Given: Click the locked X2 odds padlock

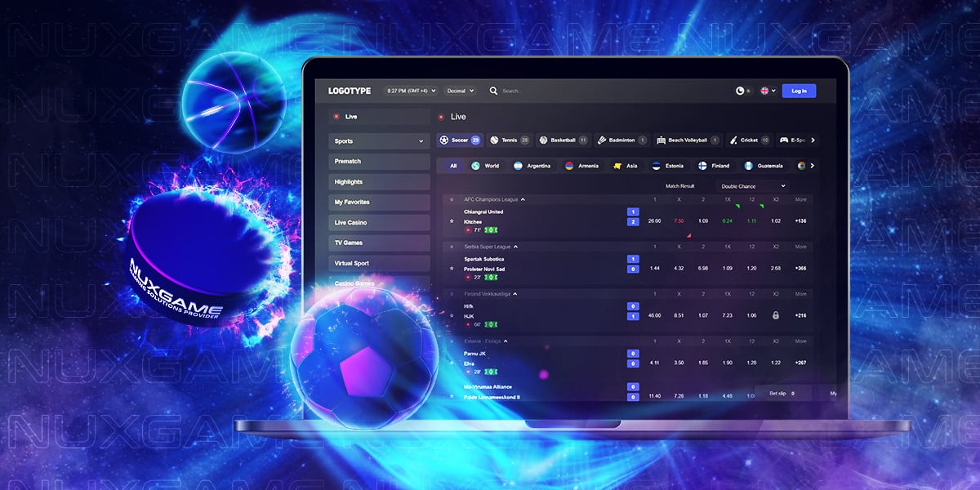Looking at the screenshot, I should coord(776,316).
